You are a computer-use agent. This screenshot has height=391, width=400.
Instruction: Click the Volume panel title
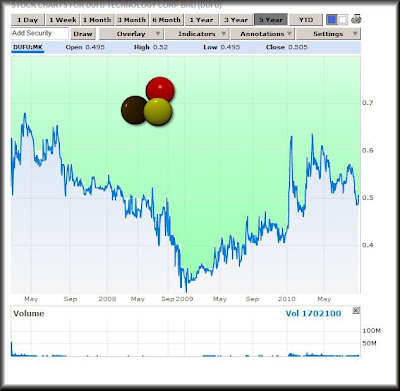click(29, 314)
